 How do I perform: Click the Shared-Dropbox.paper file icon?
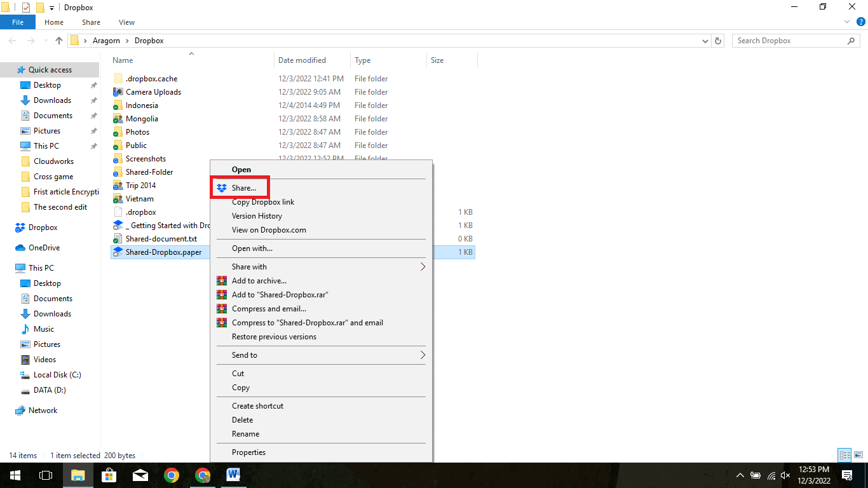(x=118, y=252)
